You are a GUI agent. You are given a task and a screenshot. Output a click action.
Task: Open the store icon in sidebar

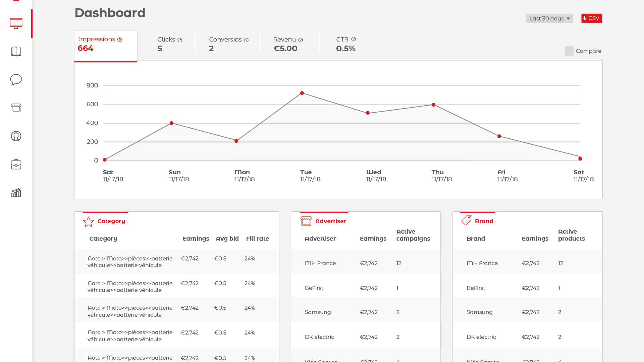click(16, 108)
